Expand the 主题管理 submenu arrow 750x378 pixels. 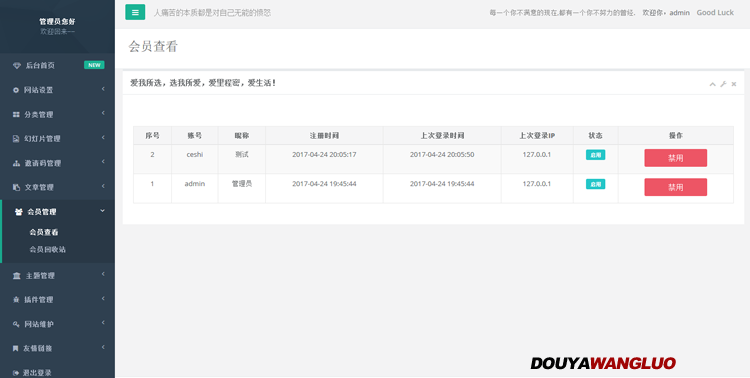click(103, 274)
